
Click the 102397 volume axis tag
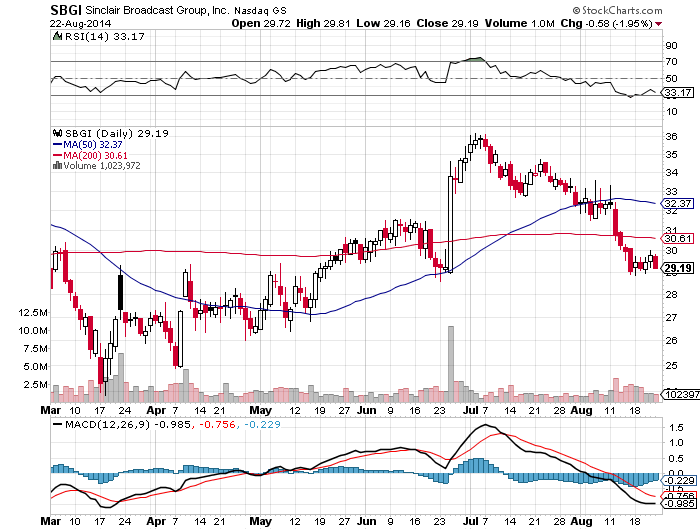(680, 394)
